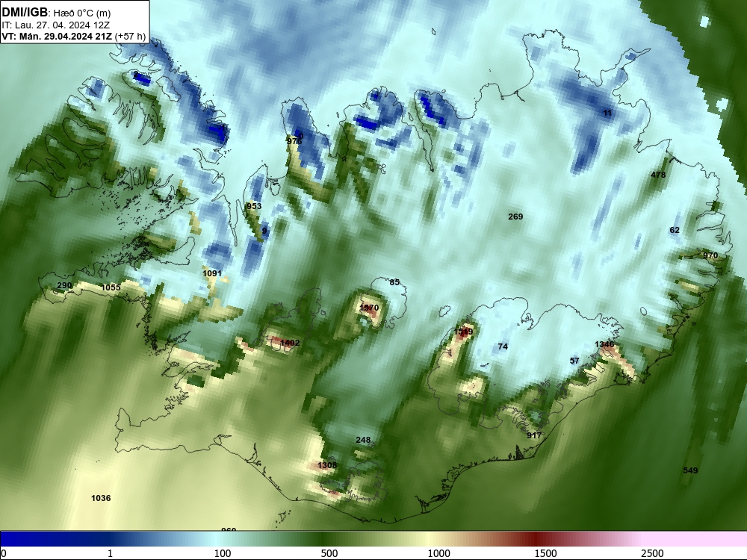Click the legend tick label 0
This screenshot has height=560, width=747.
(x=4, y=553)
